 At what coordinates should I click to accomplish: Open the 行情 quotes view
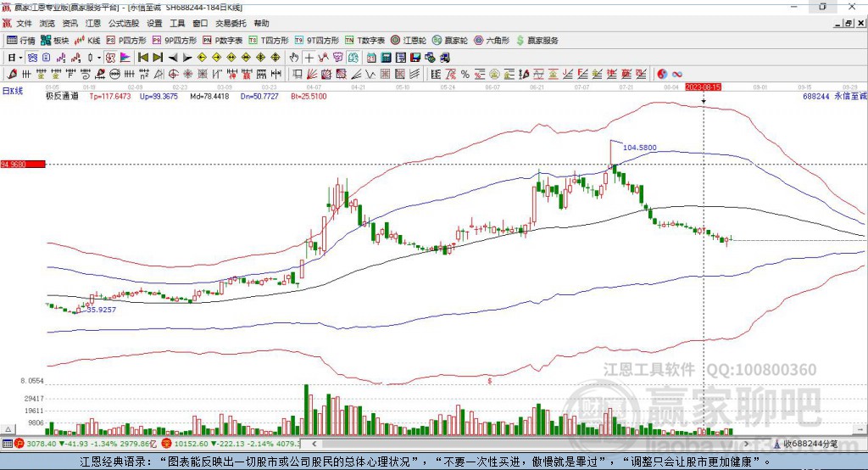click(20, 41)
